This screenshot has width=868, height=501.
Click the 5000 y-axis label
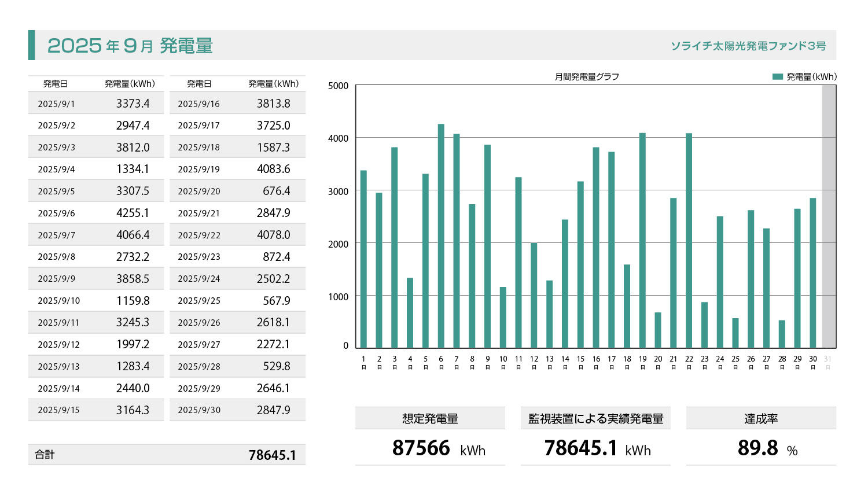point(338,86)
